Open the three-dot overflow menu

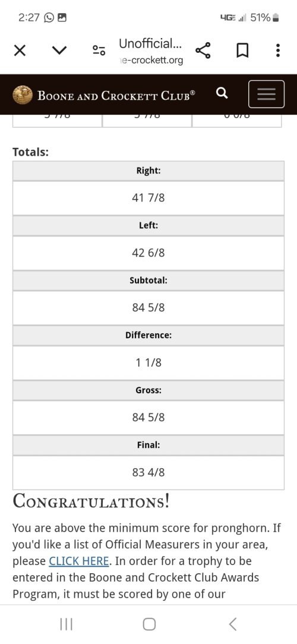point(278,50)
